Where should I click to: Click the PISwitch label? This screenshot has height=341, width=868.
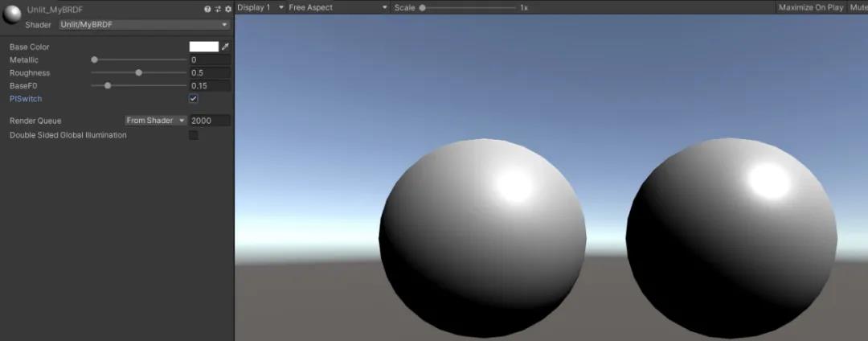[26, 99]
